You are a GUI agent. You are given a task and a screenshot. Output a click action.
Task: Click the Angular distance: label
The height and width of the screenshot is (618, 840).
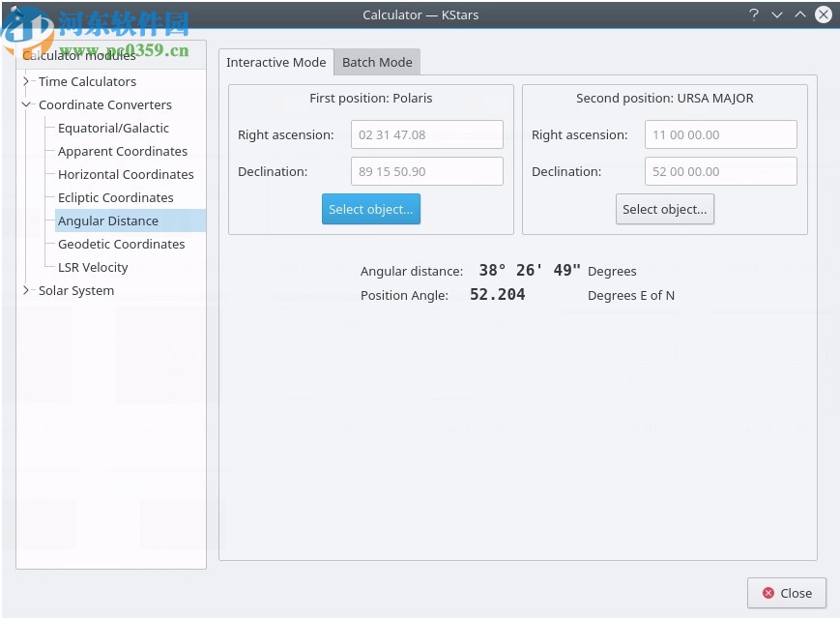(412, 271)
